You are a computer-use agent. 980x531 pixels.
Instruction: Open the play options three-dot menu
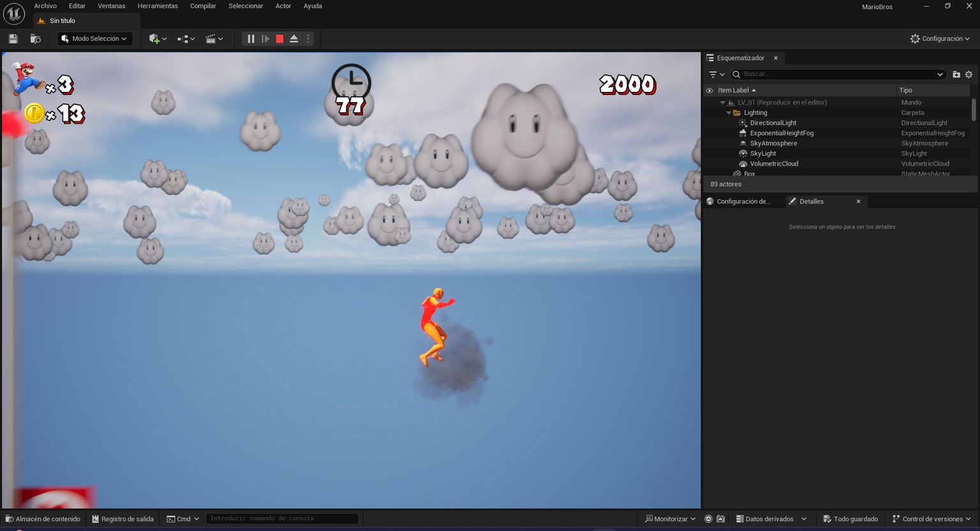pos(308,39)
